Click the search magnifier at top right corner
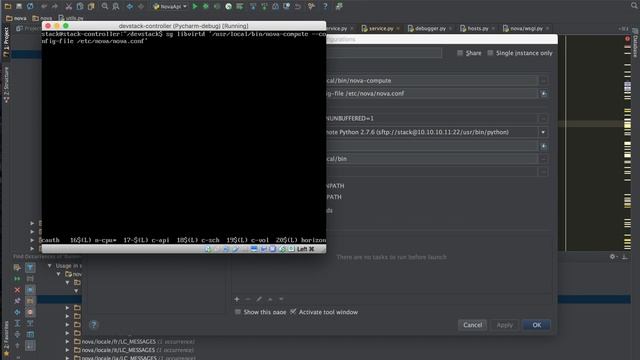This screenshot has width=640, height=360. click(634, 5)
